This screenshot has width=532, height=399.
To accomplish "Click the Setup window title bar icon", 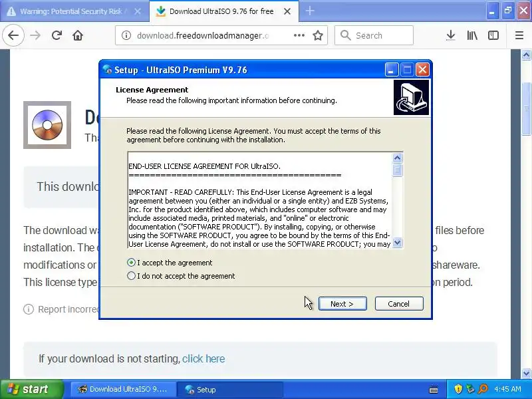I will 107,70.
